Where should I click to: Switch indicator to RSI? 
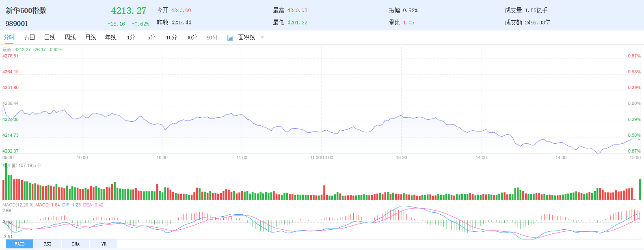point(48,244)
